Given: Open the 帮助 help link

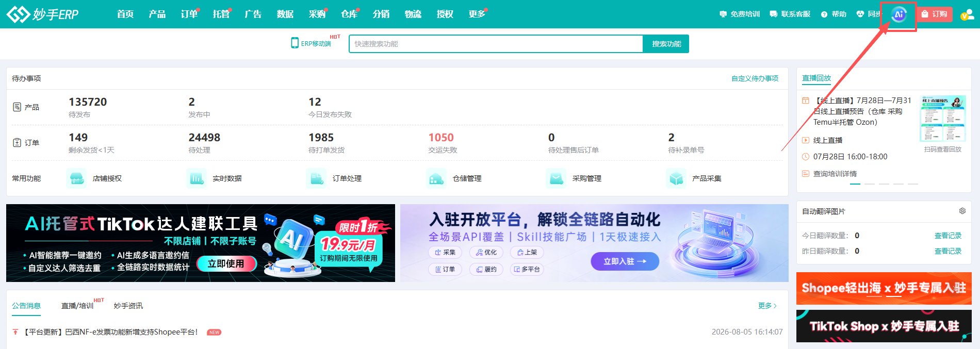Looking at the screenshot, I should 834,14.
